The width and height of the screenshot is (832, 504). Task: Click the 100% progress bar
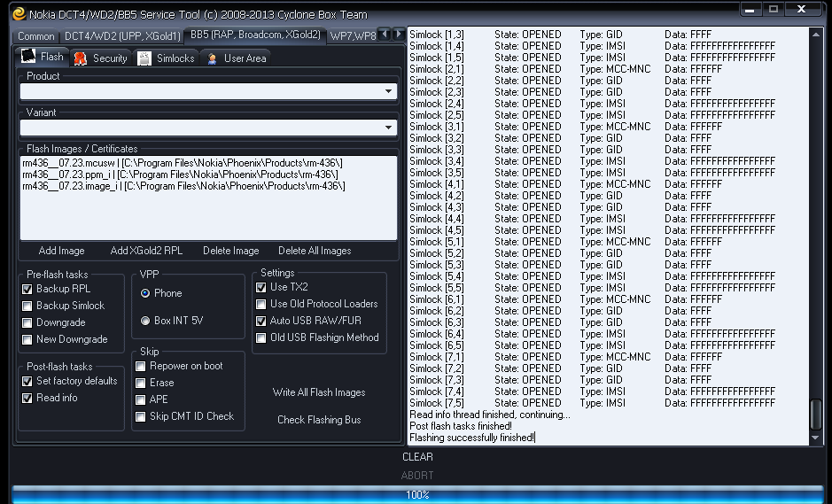click(416, 494)
